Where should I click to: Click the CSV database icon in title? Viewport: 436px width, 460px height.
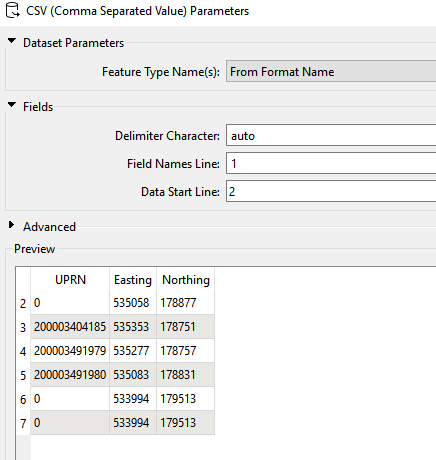[x=13, y=10]
